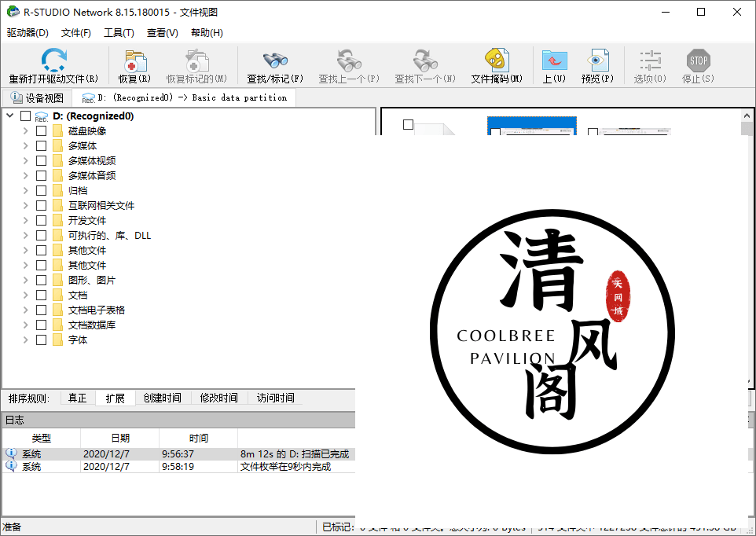
Task: Click the 恢复(R) recover toolbar icon
Action: (135, 61)
